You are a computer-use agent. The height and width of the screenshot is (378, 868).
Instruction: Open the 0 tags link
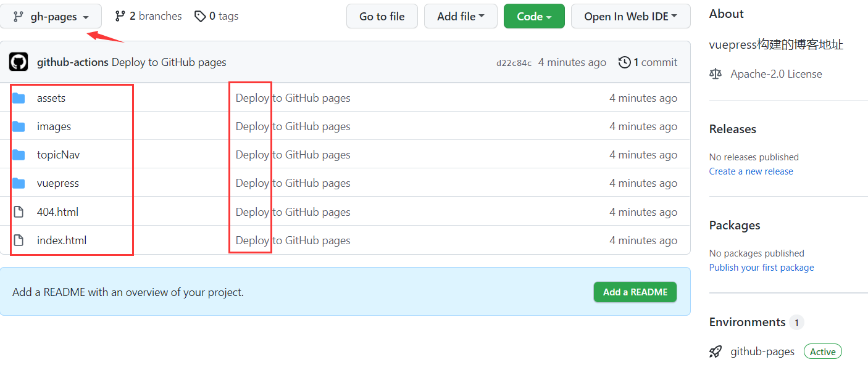pos(217,16)
